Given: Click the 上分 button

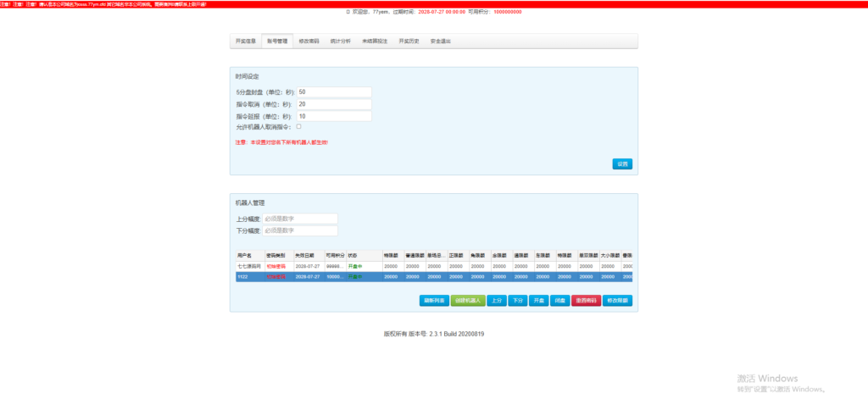Looking at the screenshot, I should 497,301.
